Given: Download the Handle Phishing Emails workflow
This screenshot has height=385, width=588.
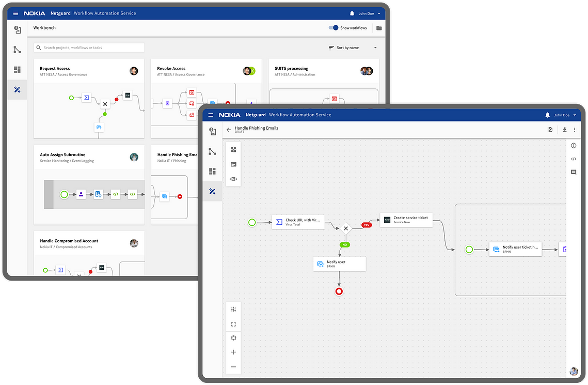Looking at the screenshot, I should tap(564, 130).
